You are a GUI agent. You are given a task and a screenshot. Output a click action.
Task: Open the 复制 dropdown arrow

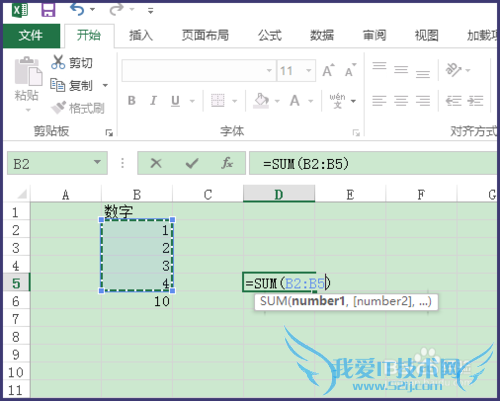click(x=105, y=86)
